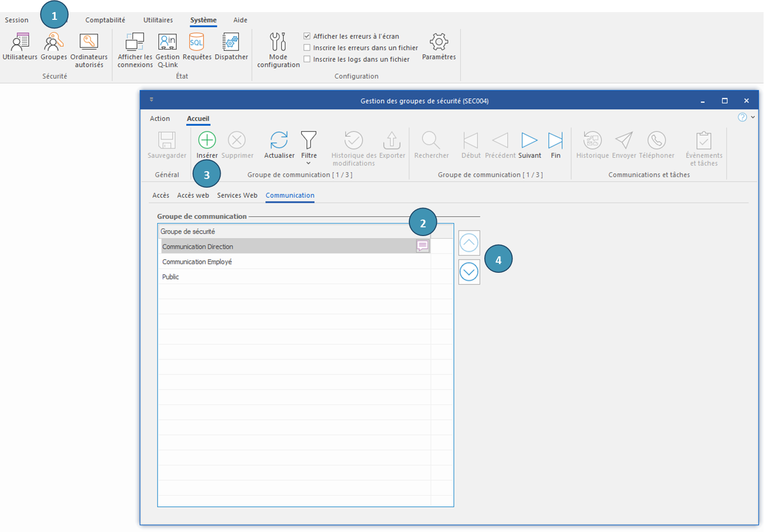
Task: Uncheck Afficher les erreurs à l'écran
Action: point(307,36)
